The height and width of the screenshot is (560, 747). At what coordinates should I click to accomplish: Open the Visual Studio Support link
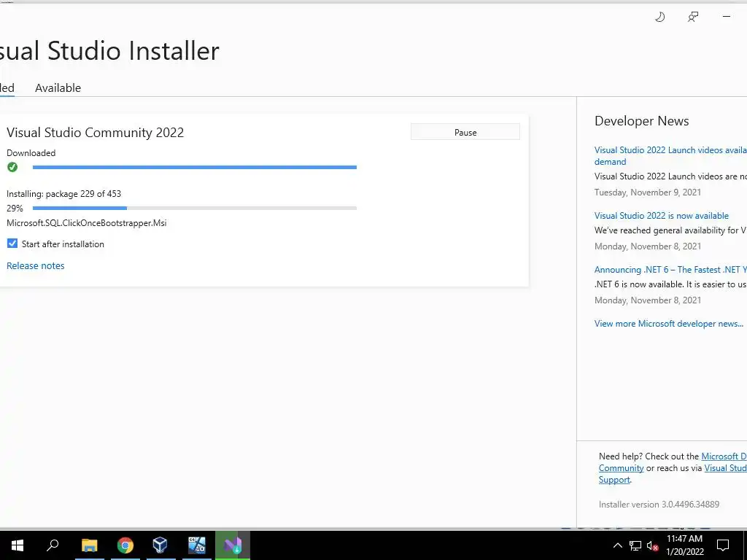tap(726, 468)
